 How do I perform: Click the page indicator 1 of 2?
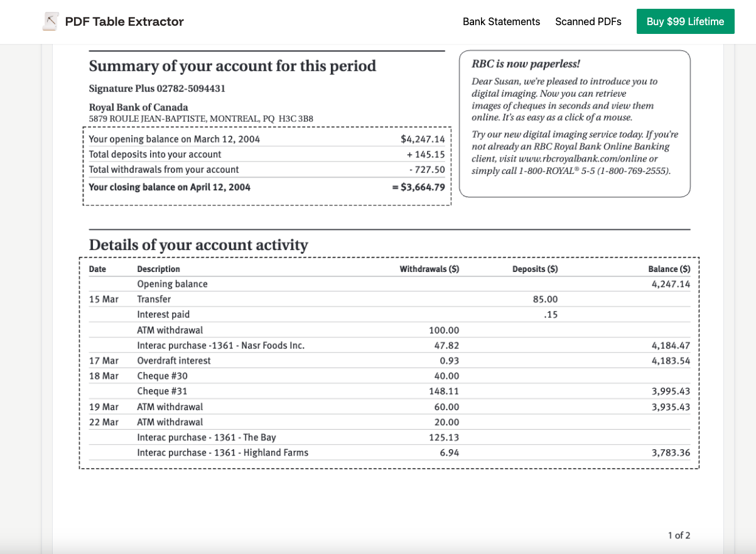(x=679, y=535)
